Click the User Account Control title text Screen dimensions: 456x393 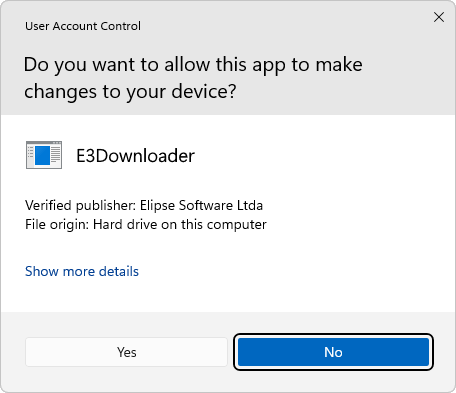click(x=83, y=26)
